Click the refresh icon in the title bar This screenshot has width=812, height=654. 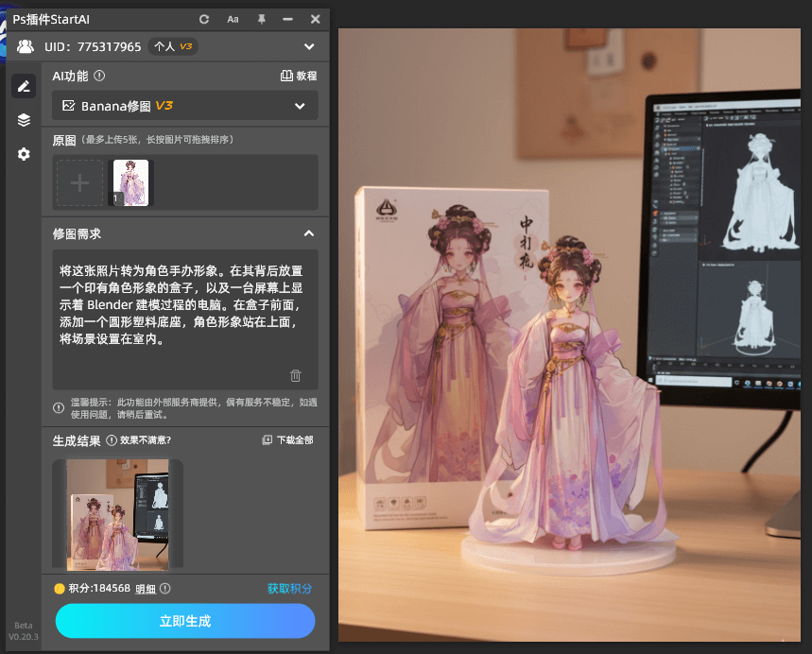click(203, 19)
